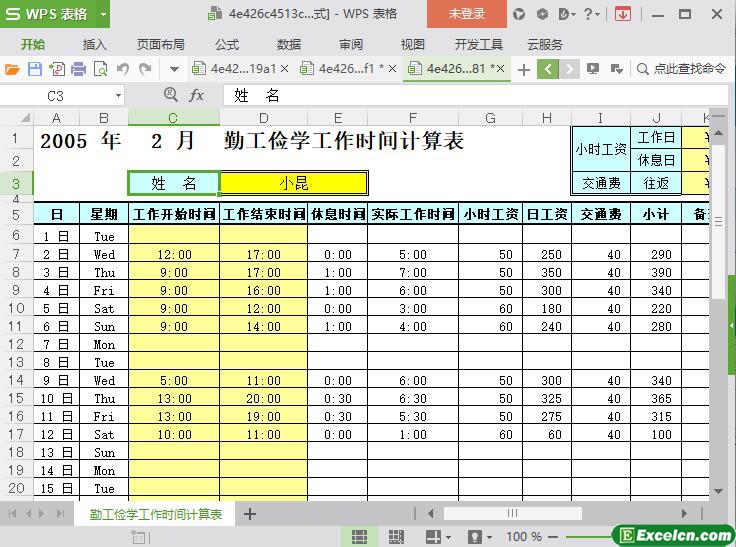Open the 开发工具 ribbon tab

click(478, 45)
